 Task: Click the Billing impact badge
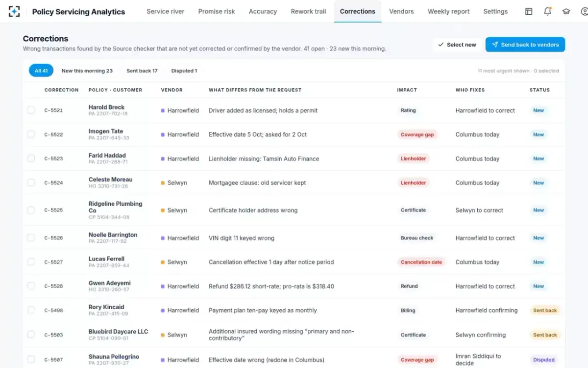408,310
